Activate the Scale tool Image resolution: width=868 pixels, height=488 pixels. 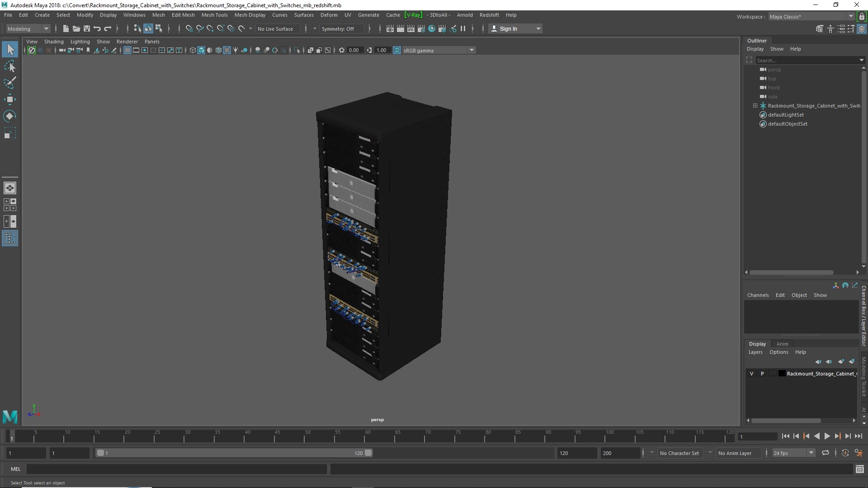[x=10, y=133]
